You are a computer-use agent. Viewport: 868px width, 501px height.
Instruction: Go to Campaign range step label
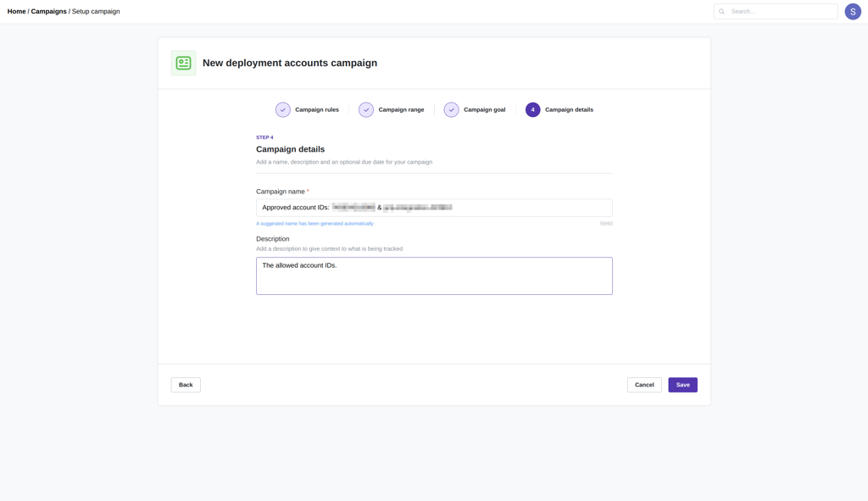(401, 109)
